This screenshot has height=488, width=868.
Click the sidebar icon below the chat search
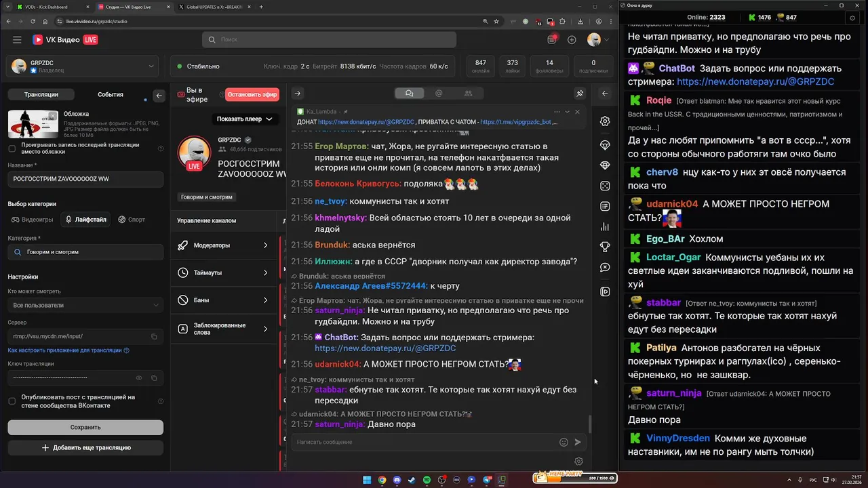(x=605, y=291)
